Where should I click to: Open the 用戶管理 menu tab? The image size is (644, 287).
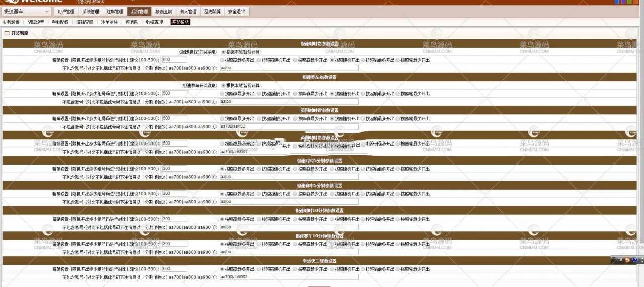tap(66, 11)
